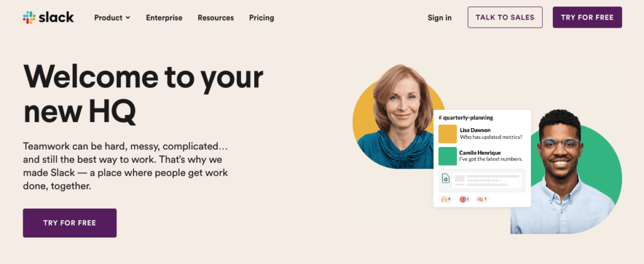Screen dimensions: 644x264
Task: Click the Talk to Sales button
Action: coord(505,17)
